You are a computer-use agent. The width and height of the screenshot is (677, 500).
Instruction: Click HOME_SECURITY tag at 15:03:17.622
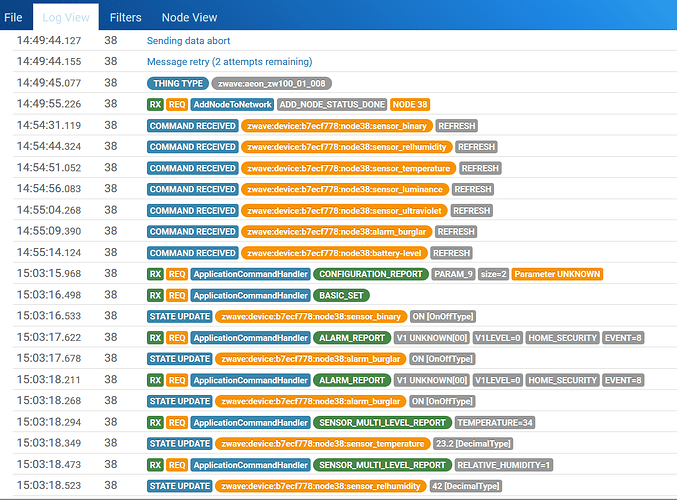coord(563,338)
